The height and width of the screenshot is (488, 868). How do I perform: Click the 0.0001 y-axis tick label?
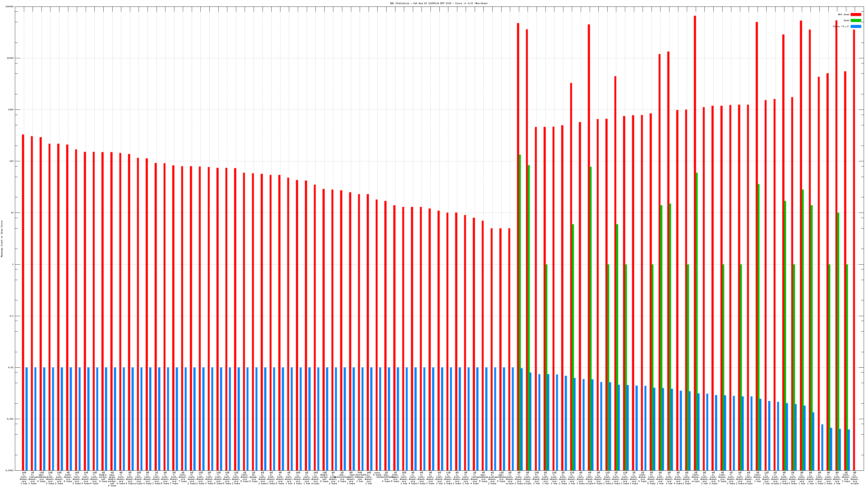(10, 470)
